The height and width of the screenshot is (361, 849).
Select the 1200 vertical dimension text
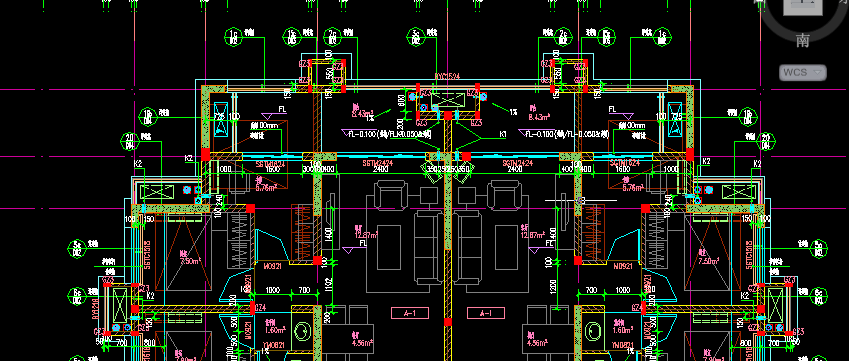point(553,287)
